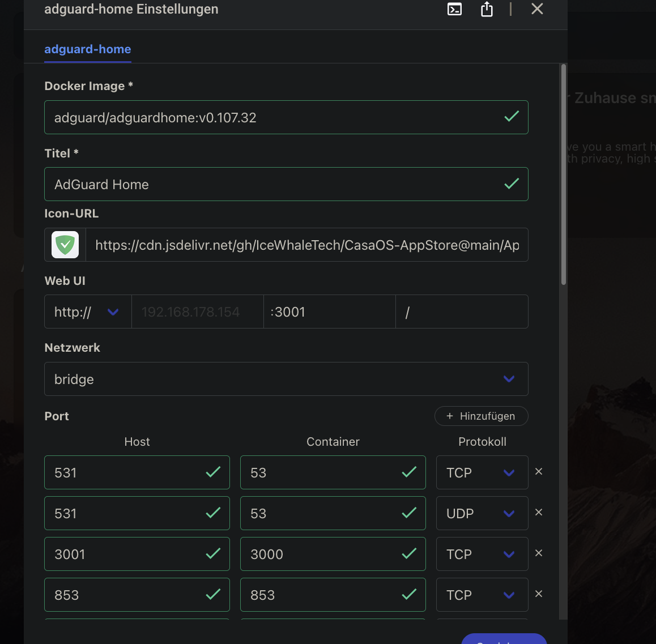This screenshot has height=644, width=656.
Task: Remove the 531 UDP port row
Action: point(539,512)
